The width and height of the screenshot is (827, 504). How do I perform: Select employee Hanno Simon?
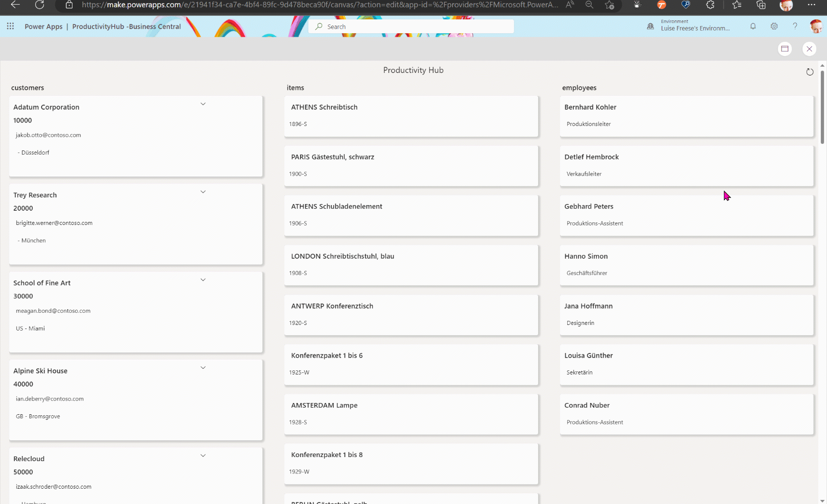point(687,265)
